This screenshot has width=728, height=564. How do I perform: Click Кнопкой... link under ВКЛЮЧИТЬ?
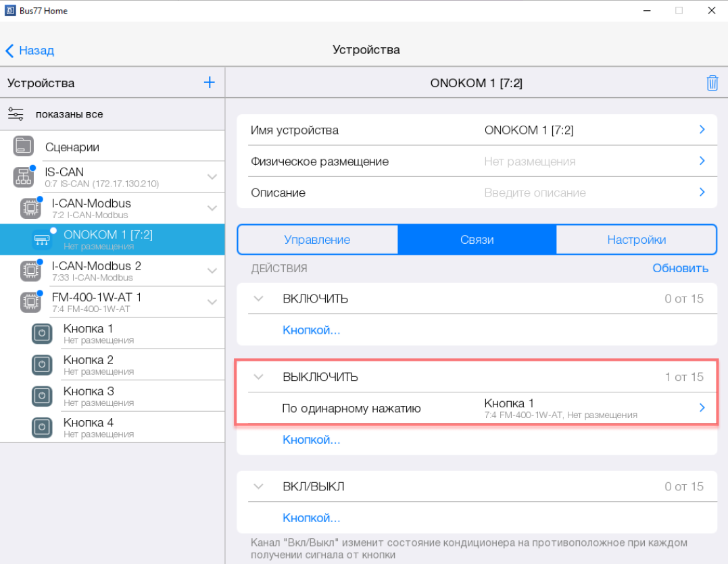click(311, 330)
